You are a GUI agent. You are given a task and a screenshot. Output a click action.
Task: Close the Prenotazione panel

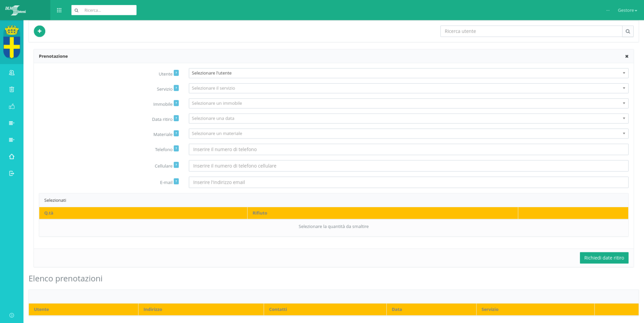tap(627, 56)
